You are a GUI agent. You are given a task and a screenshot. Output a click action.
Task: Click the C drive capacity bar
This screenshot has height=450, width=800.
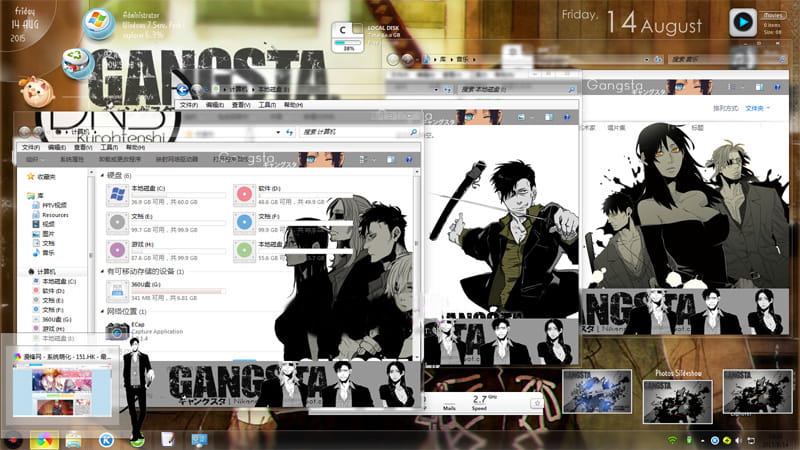(x=179, y=195)
